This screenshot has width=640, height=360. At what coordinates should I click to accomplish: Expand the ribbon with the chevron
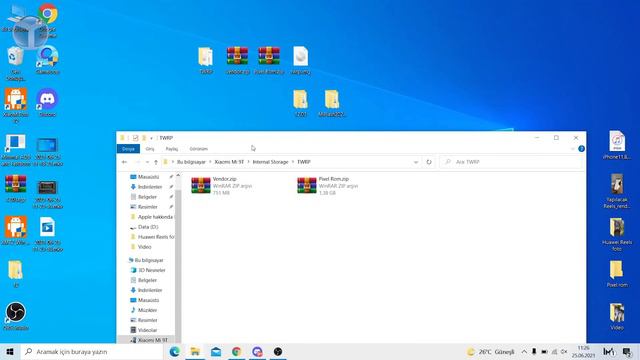point(572,149)
